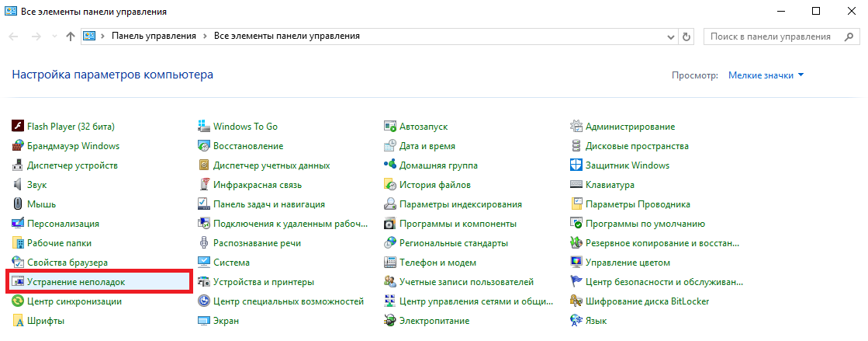Click the Звук speaker icon
This screenshot has height=341, width=868.
pos(18,185)
